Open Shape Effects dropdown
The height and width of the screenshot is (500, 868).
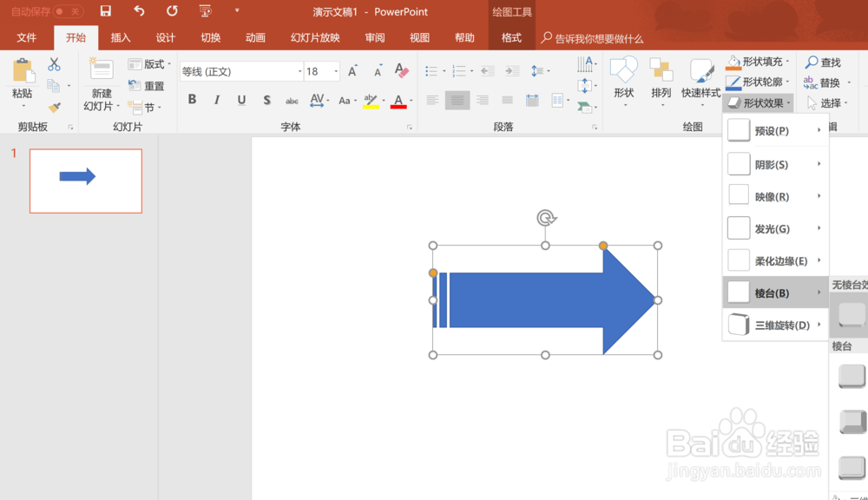(x=758, y=103)
